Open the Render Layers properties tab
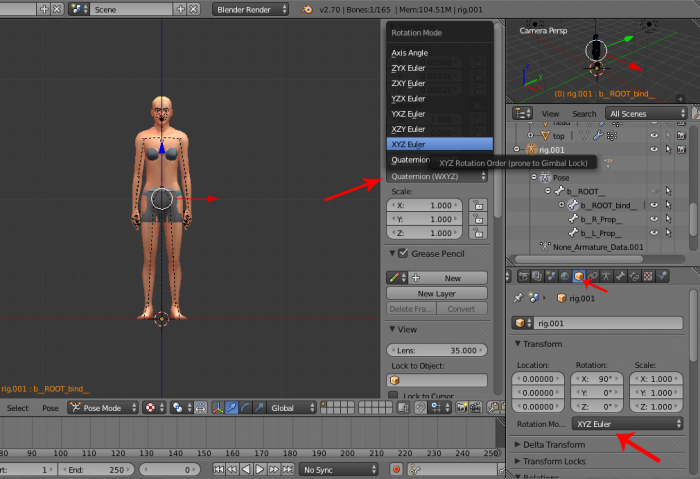This screenshot has width=700, height=479. [537, 276]
